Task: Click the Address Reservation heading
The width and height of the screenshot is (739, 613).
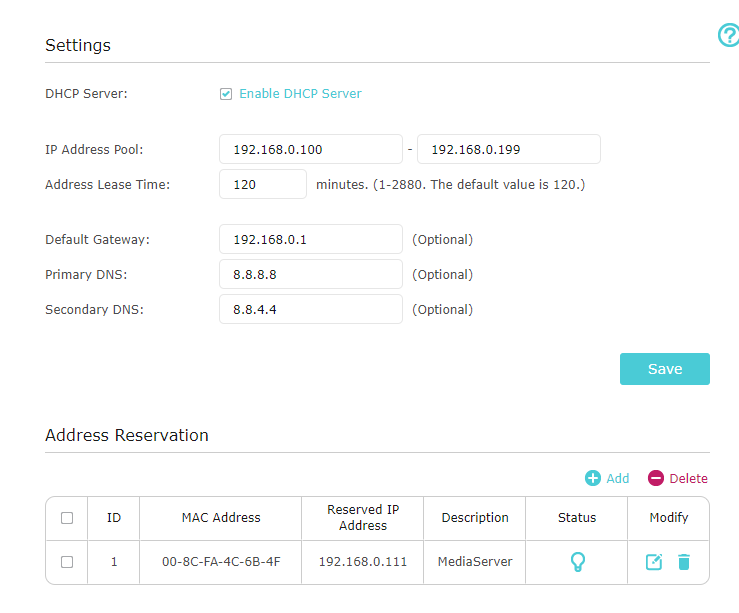Action: coord(127,435)
